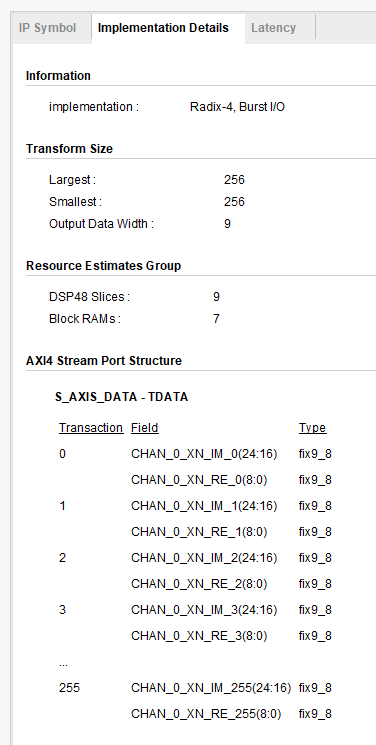Image resolution: width=376 pixels, height=745 pixels.
Task: Click fix9_8 type for CHAN_0_XN_IM_255
Action: [315, 688]
